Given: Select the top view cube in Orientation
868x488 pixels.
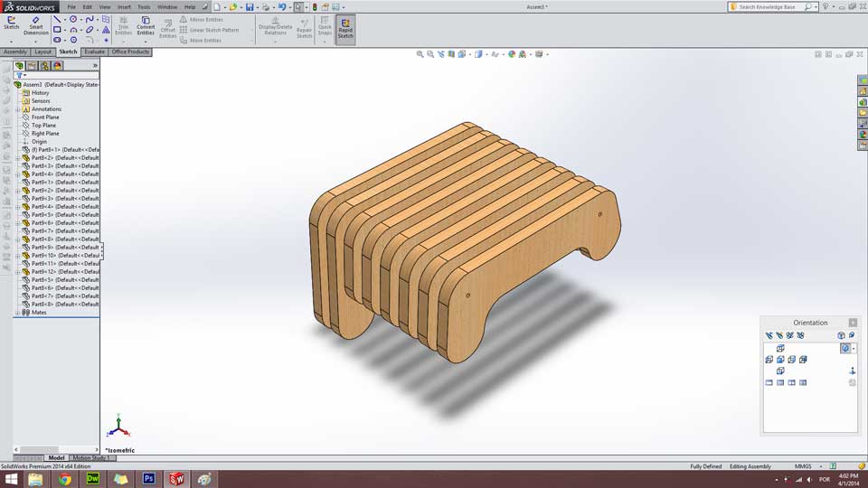Looking at the screenshot, I should [x=780, y=348].
